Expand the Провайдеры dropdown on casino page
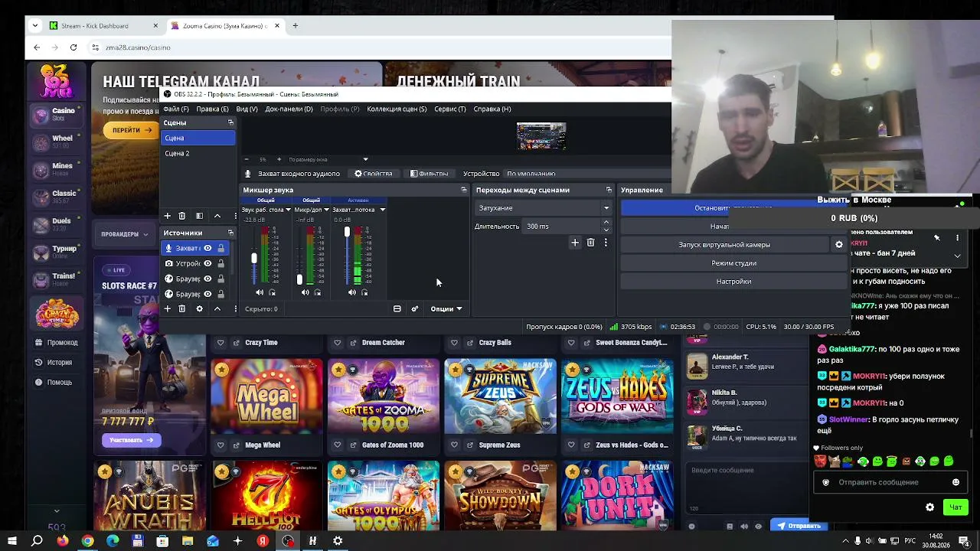 (124, 234)
